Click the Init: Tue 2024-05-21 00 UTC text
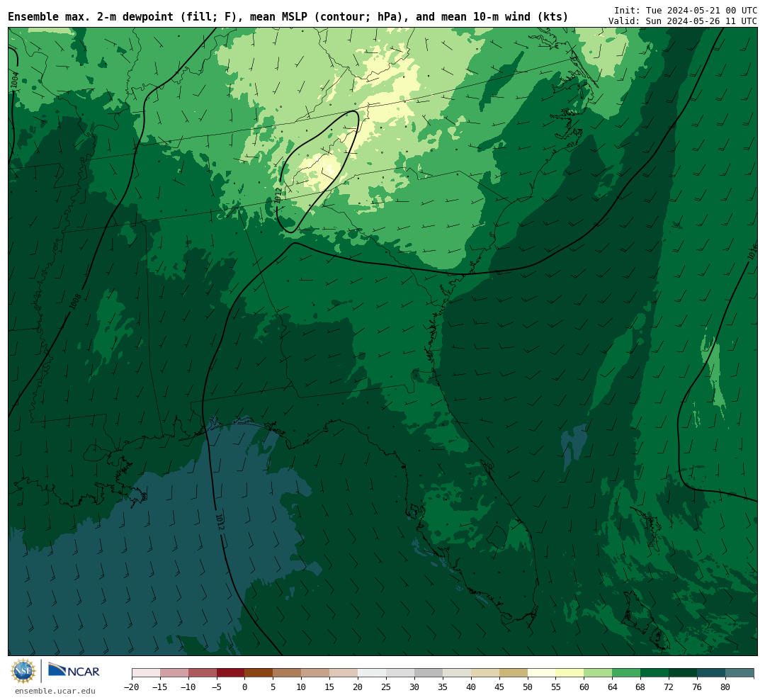Image resolution: width=765 pixels, height=700 pixels. coord(686,10)
